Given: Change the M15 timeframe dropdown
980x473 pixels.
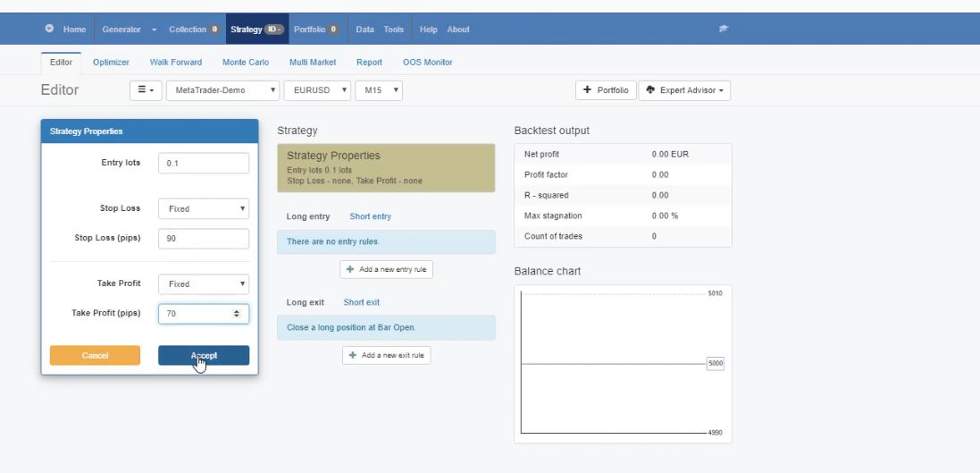Looking at the screenshot, I should (x=380, y=90).
